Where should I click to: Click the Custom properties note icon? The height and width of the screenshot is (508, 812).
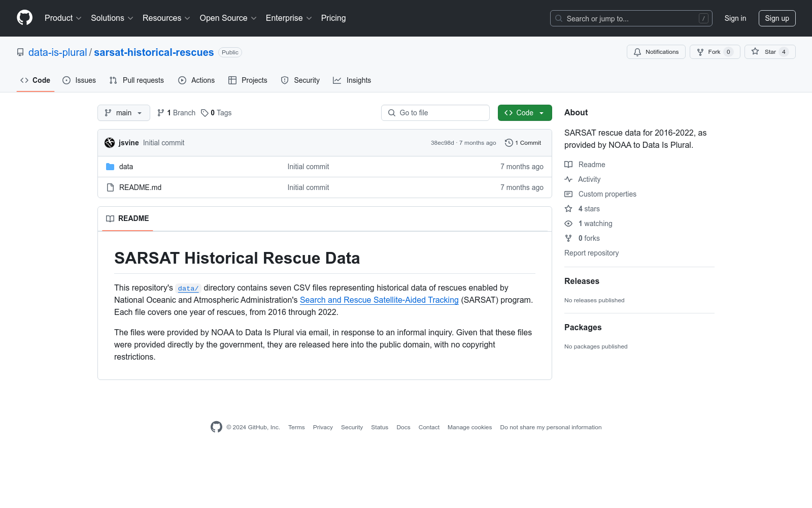click(568, 194)
